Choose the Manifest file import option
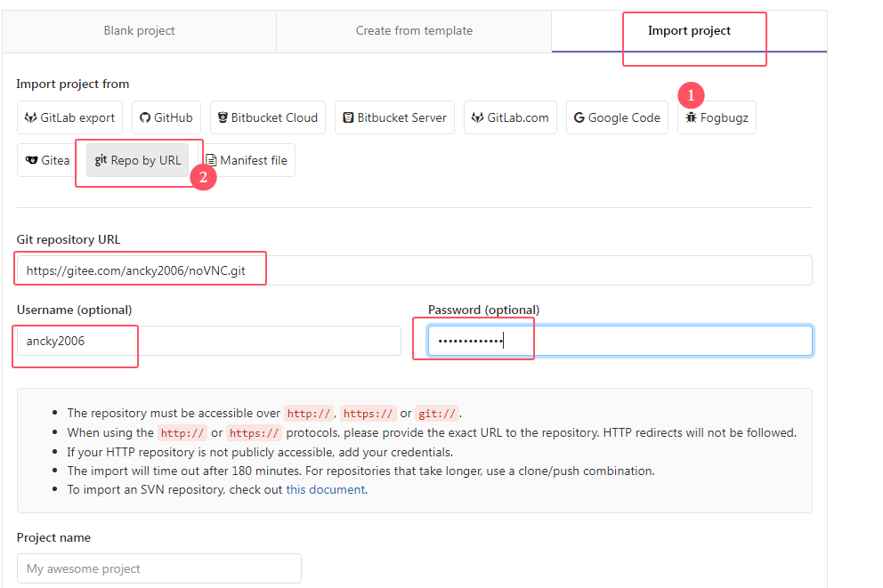The height and width of the screenshot is (588, 883). pos(247,160)
